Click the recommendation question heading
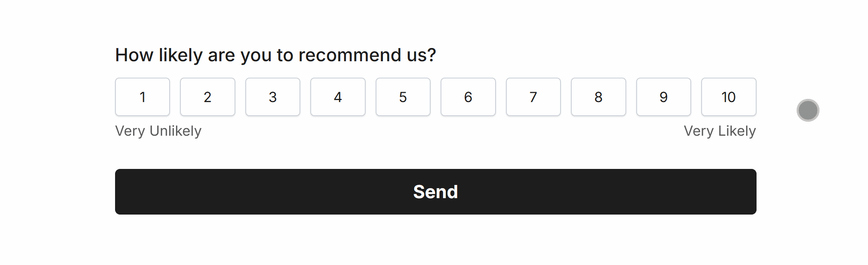Screen dimensions: 868x265 275,55
